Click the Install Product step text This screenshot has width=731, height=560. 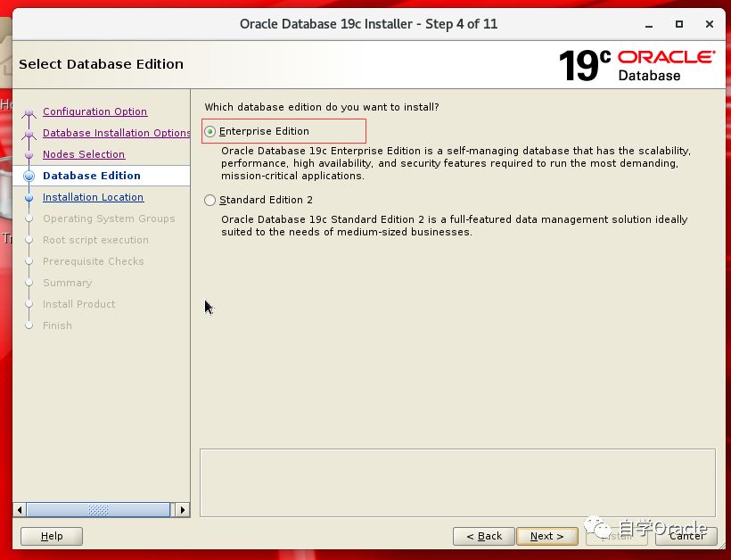tap(78, 304)
